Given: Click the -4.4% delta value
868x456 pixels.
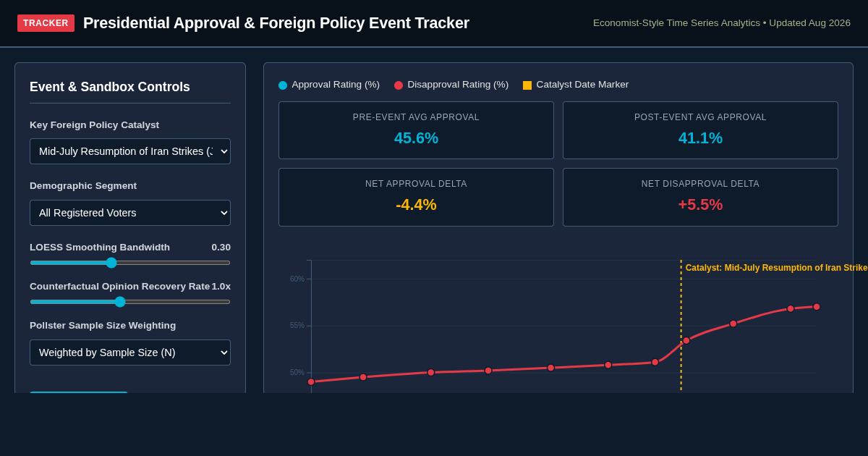Looking at the screenshot, I should click(416, 205).
